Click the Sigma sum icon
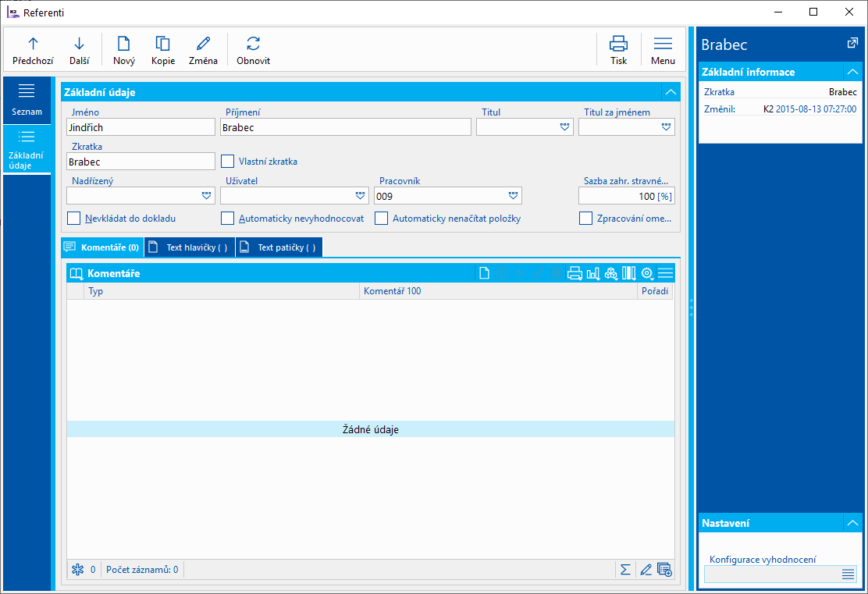The height and width of the screenshot is (594, 868). pos(625,569)
